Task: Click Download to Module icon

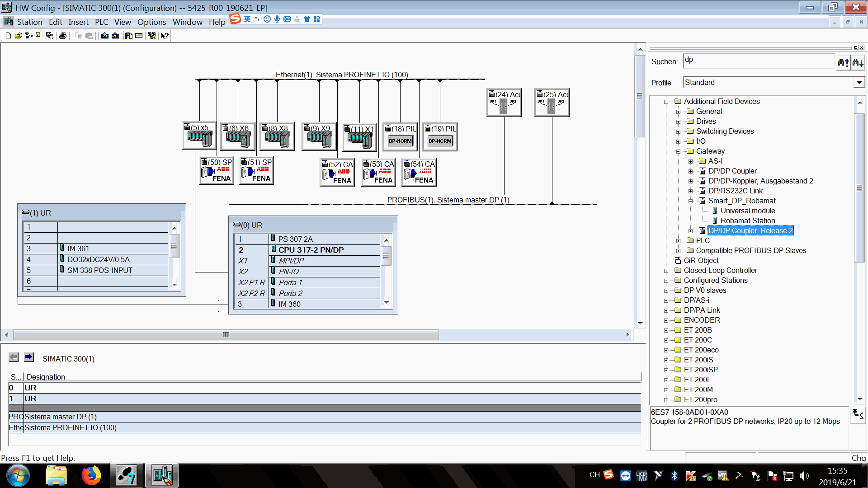Action: [105, 36]
